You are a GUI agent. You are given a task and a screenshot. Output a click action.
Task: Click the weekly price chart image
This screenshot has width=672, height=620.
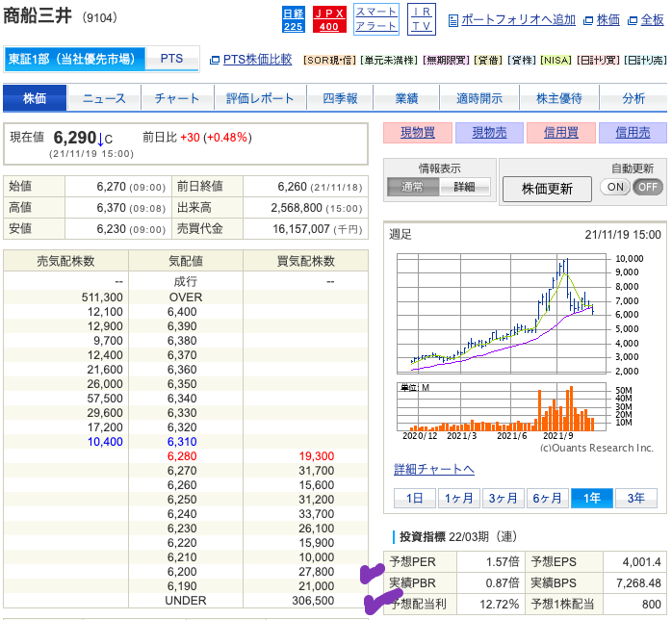click(502, 314)
